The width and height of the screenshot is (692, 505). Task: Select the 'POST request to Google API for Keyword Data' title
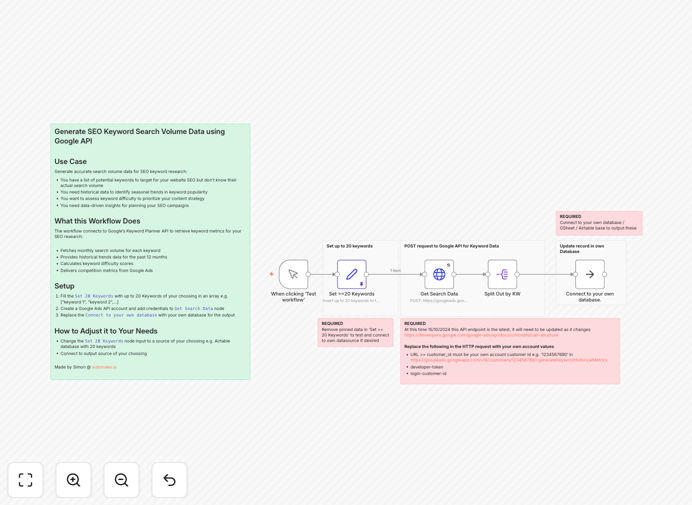click(451, 246)
